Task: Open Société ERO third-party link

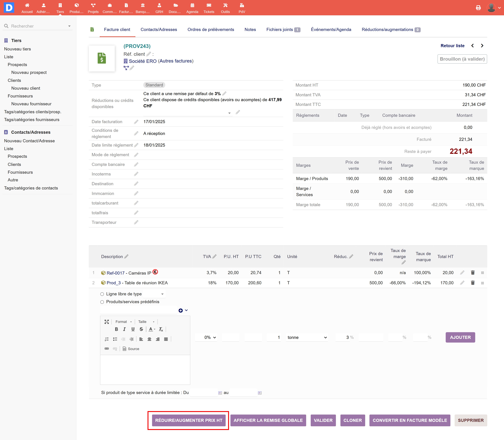Action: 143,61
